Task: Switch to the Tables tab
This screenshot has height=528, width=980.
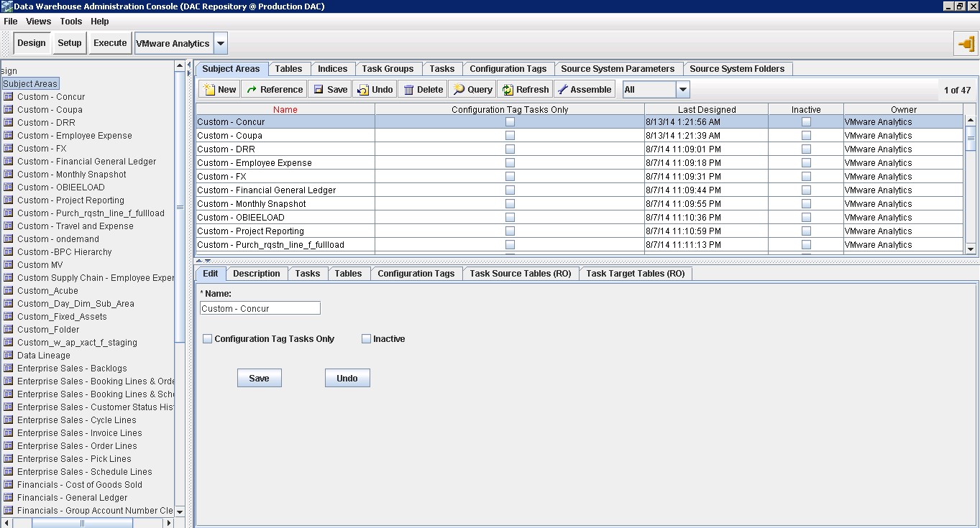Action: click(289, 68)
